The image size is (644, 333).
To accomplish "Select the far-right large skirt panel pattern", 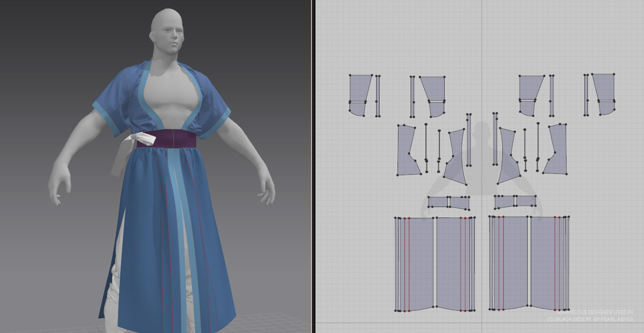I will (x=547, y=263).
